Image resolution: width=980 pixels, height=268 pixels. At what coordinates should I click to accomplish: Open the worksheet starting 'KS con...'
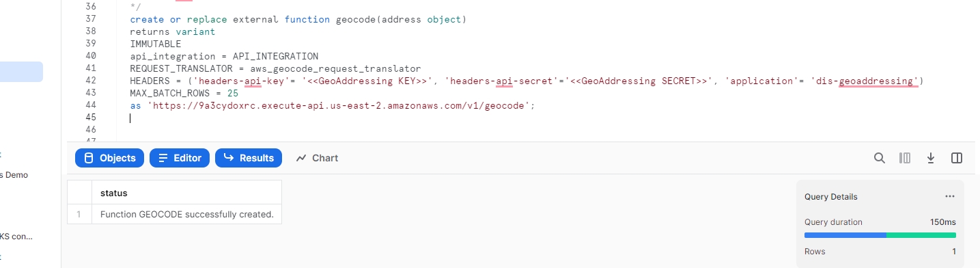pos(16,237)
